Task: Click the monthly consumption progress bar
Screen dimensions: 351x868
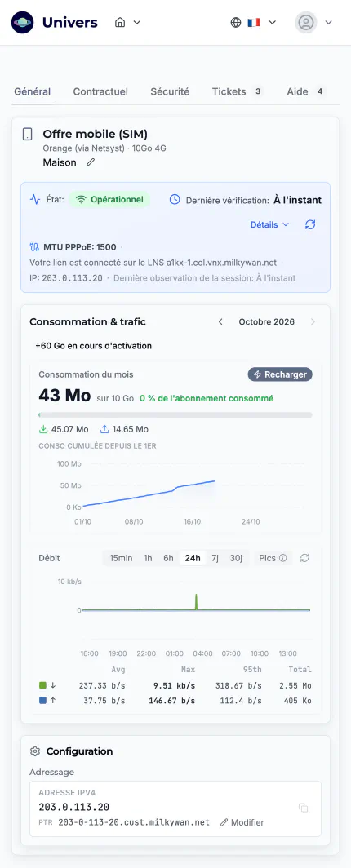Action: point(175,414)
